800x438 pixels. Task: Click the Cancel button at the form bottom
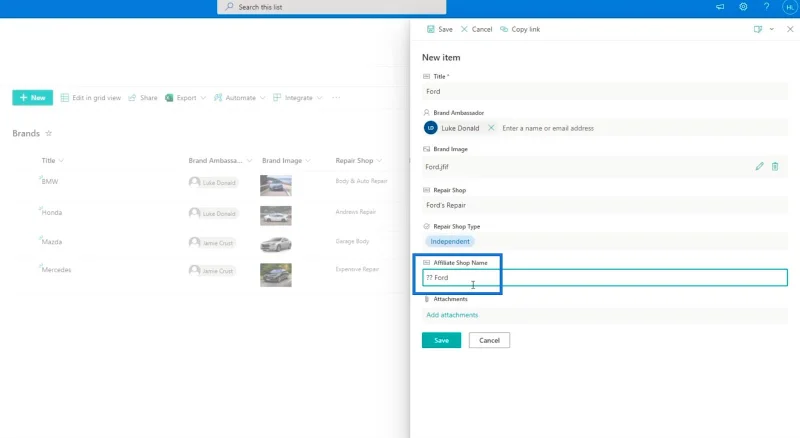(x=489, y=340)
